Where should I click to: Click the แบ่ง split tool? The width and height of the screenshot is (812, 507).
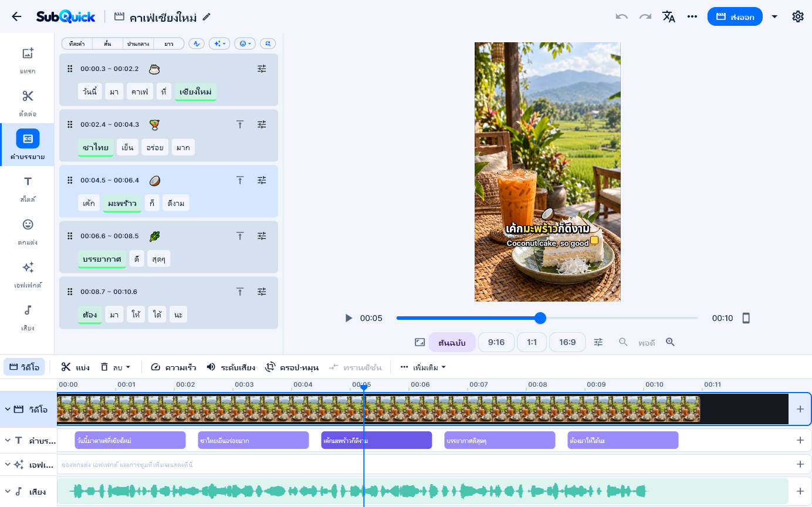tap(75, 367)
